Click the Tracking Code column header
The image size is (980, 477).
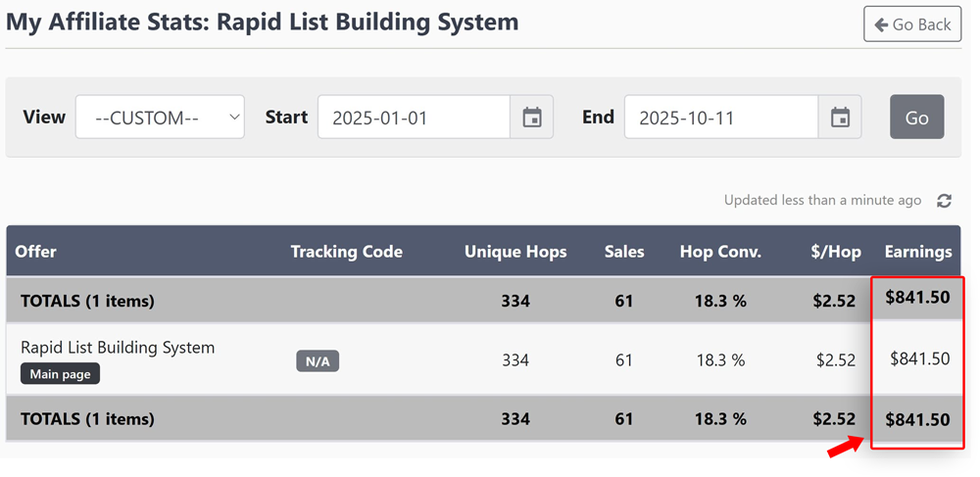click(x=346, y=252)
